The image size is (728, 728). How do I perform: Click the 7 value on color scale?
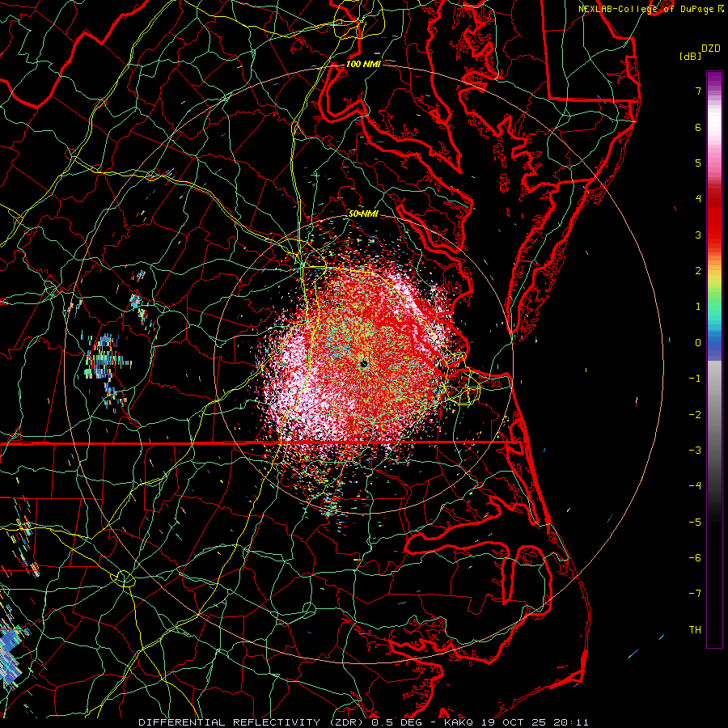pyautogui.click(x=698, y=91)
